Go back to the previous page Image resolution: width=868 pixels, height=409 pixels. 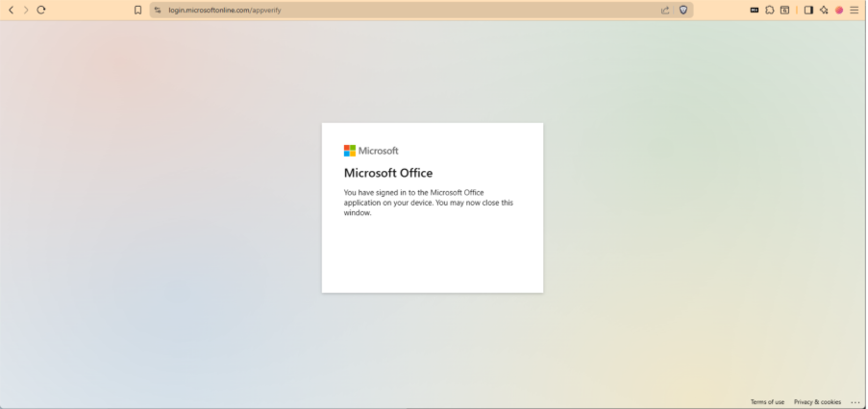click(x=11, y=10)
